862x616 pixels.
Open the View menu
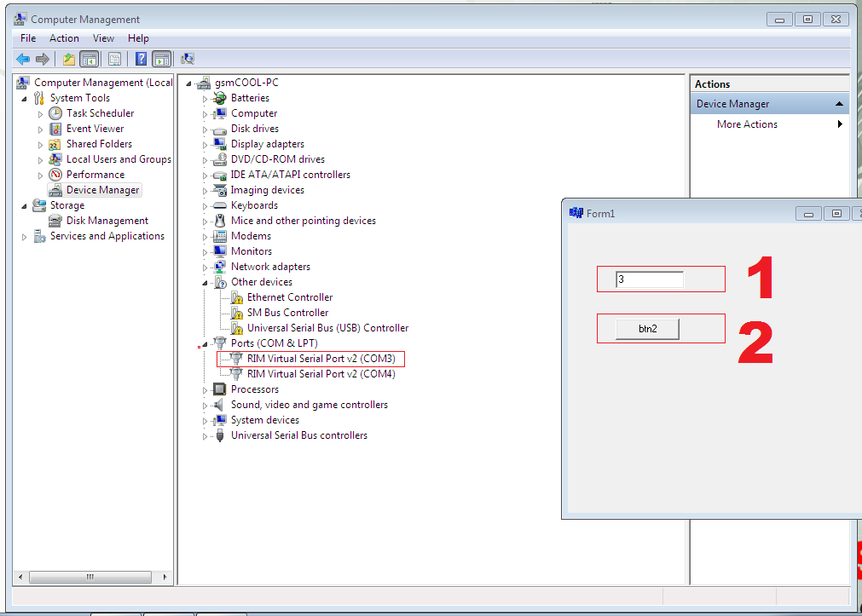(103, 38)
